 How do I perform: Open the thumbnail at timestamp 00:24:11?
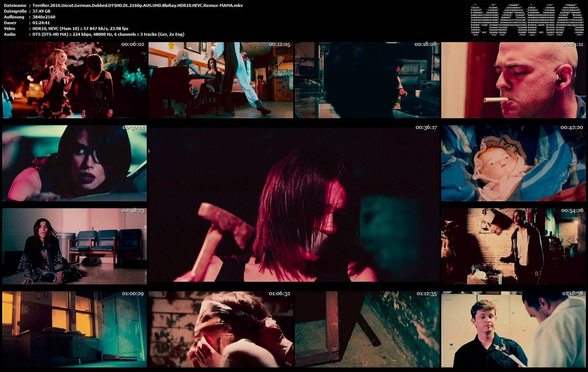pos(513,80)
